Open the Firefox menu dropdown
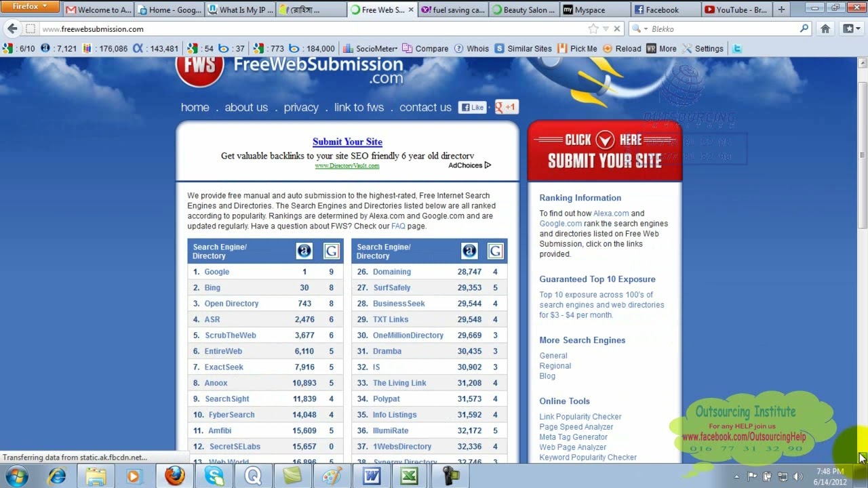 click(x=31, y=7)
